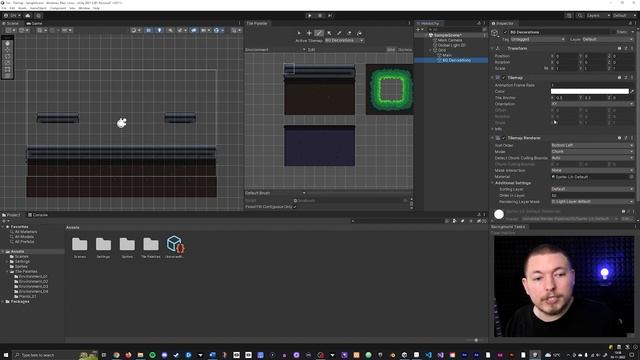The height and width of the screenshot is (360, 640).
Task: Click the Pause button
Action: pyautogui.click(x=320, y=16)
